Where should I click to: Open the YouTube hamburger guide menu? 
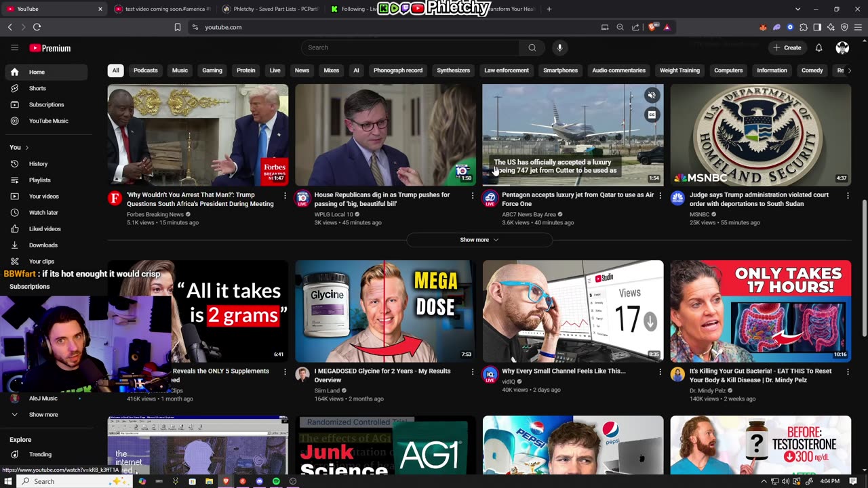[x=14, y=47]
